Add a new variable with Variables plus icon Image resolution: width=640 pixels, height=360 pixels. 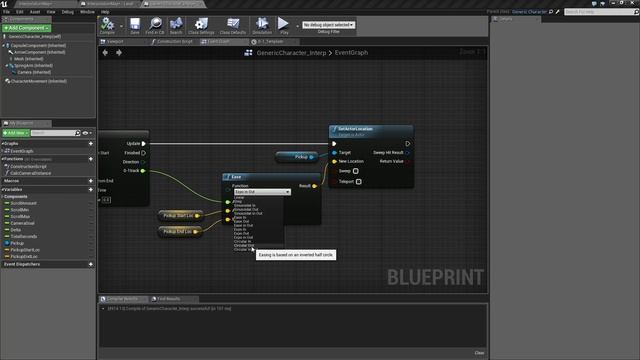(x=91, y=190)
